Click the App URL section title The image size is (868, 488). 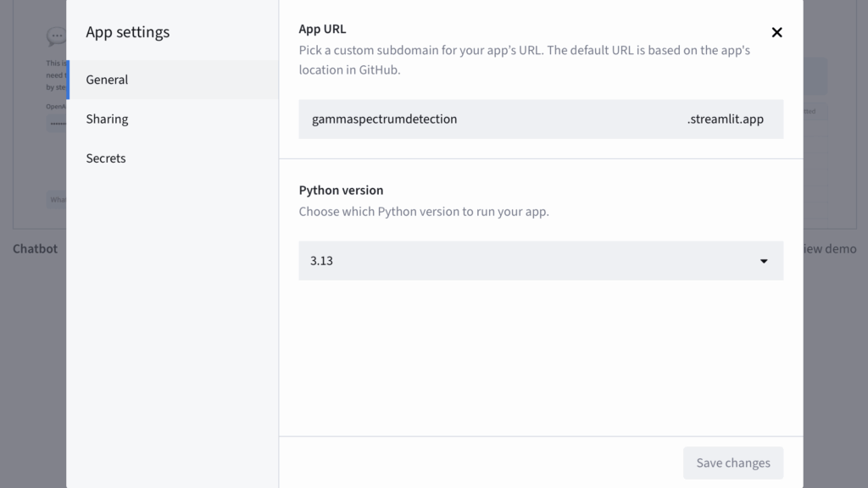pyautogui.click(x=322, y=29)
